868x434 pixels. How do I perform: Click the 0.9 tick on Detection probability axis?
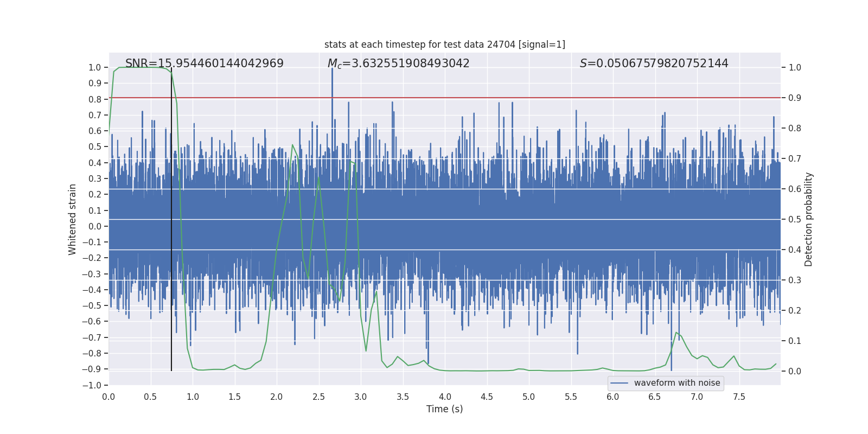795,98
